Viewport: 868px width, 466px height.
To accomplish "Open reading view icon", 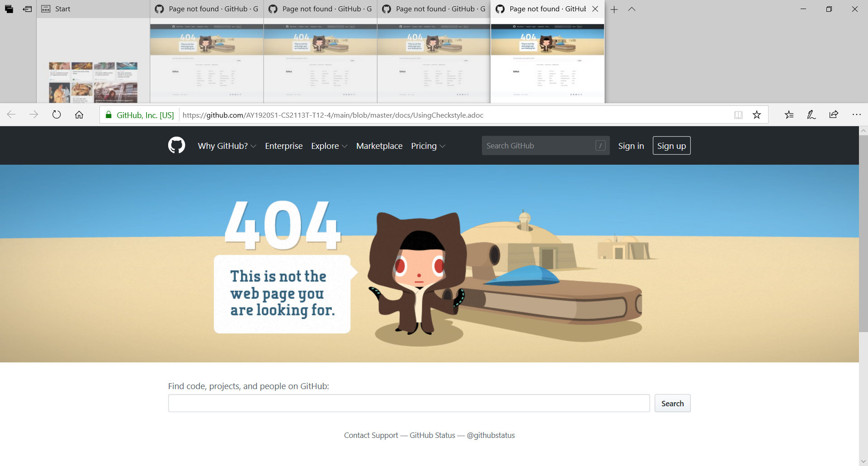I will (738, 115).
